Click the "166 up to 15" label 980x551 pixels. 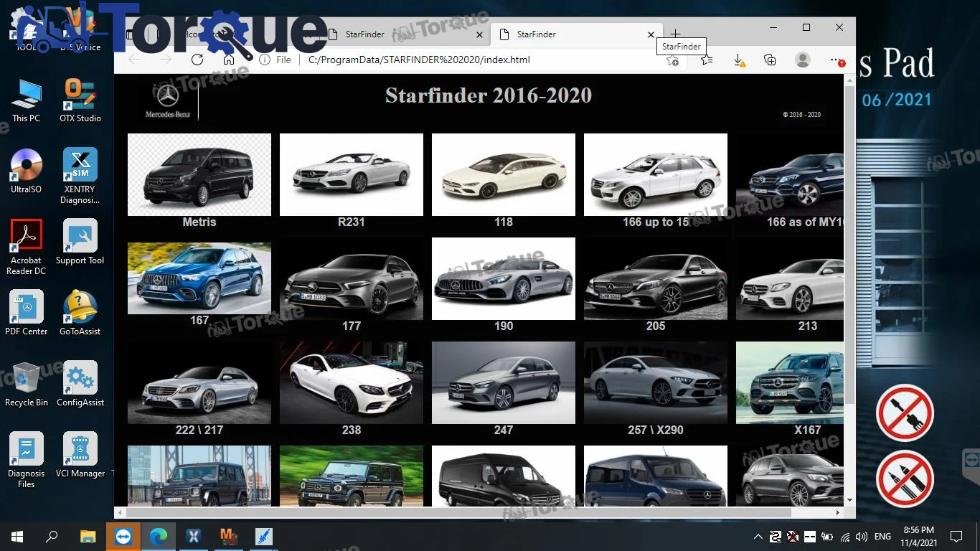point(656,222)
